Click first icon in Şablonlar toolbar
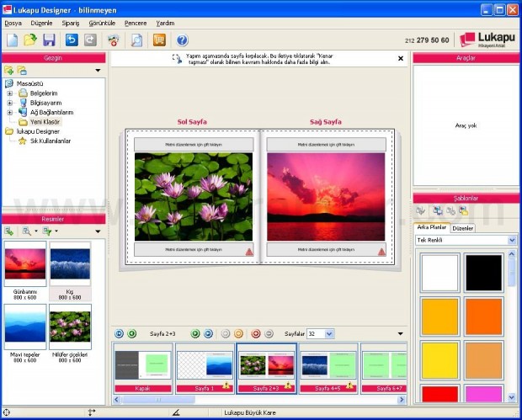The image size is (522, 420). click(420, 210)
